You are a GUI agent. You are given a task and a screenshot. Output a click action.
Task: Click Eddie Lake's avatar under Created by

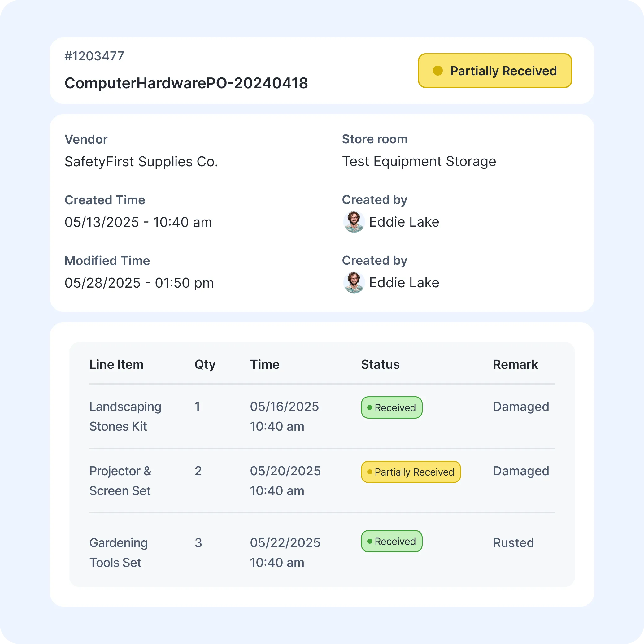354,221
